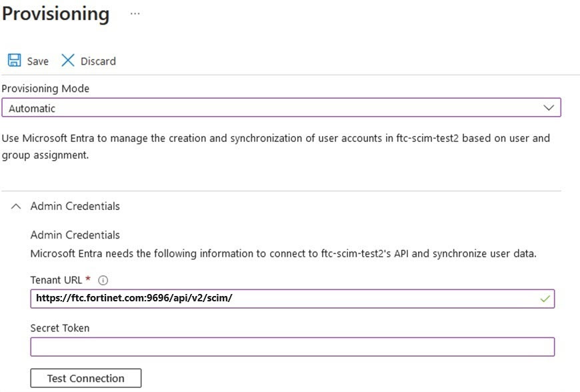
Task: Click the Admin Credentials section header text
Action: 75,207
